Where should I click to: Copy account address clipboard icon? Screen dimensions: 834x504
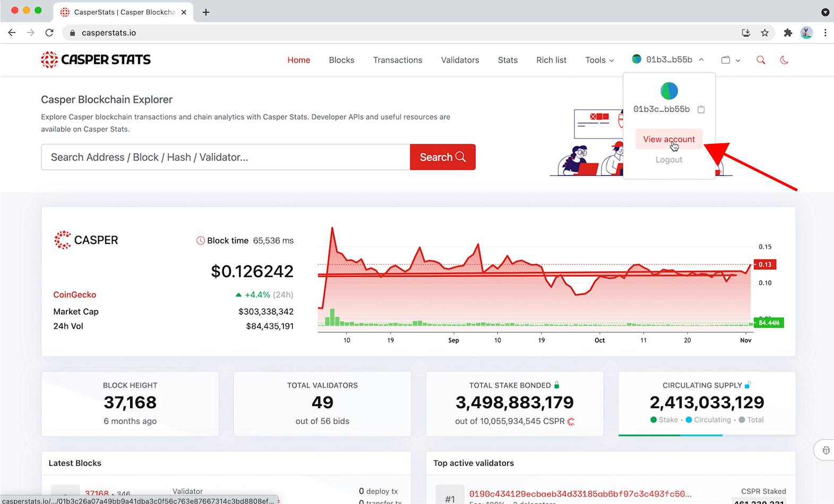pos(701,109)
